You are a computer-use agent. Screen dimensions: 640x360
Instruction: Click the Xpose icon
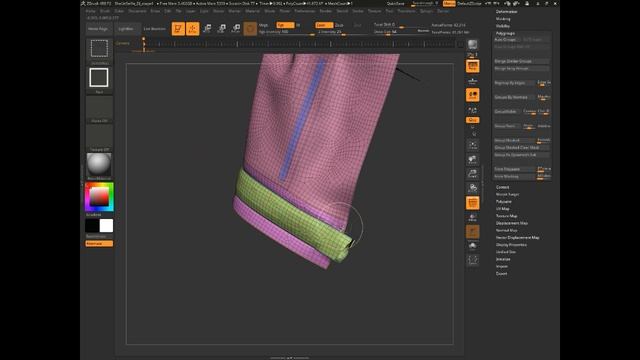[x=473, y=260]
